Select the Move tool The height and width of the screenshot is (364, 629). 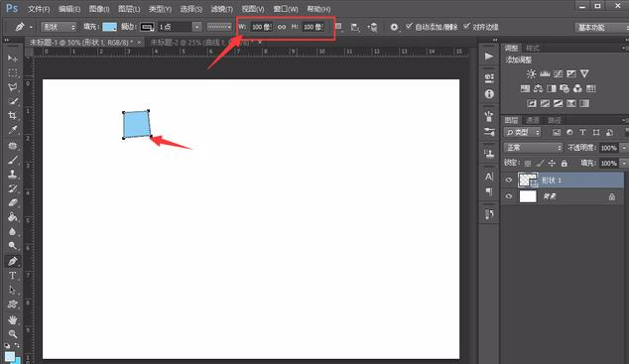(13, 59)
